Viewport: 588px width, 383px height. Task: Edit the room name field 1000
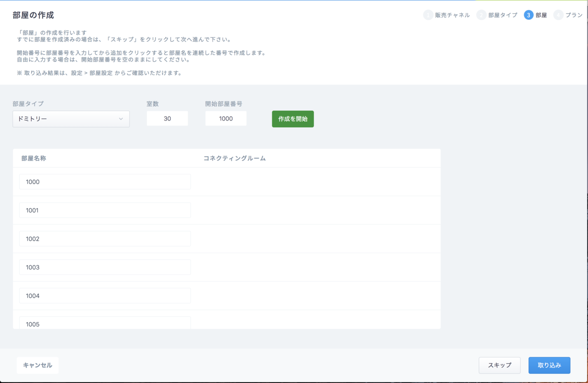point(105,182)
